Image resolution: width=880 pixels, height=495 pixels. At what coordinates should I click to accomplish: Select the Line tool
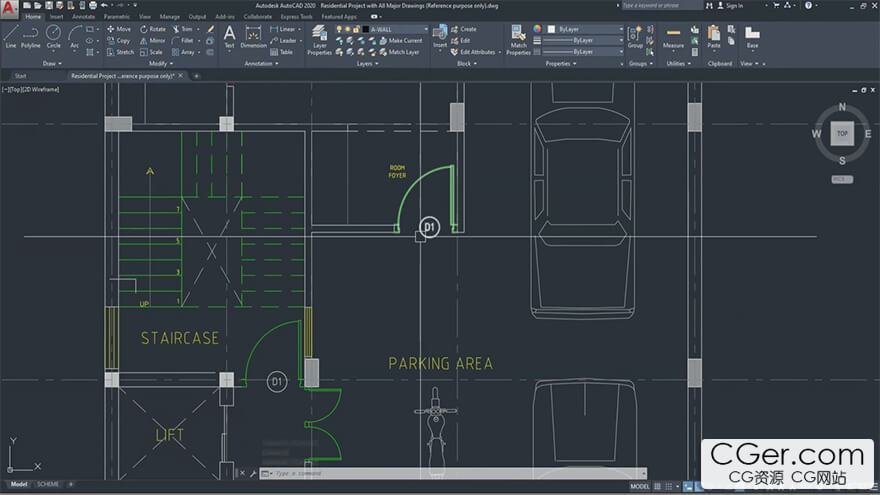(x=11, y=36)
